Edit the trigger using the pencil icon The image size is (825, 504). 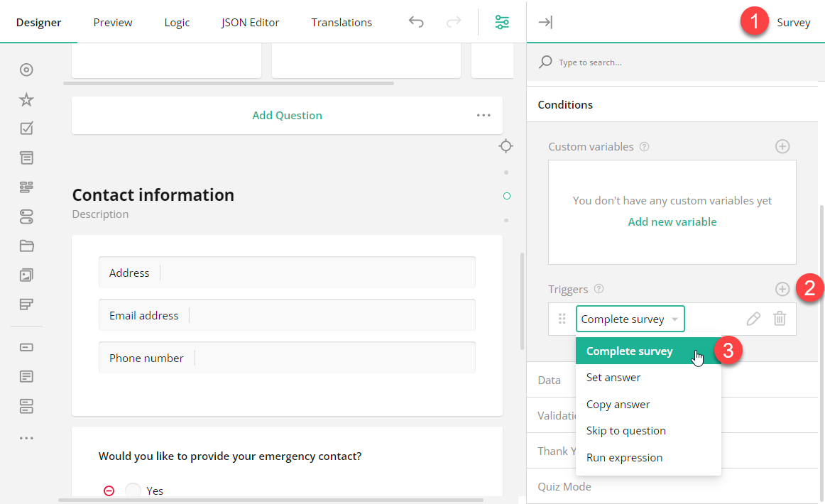point(753,319)
